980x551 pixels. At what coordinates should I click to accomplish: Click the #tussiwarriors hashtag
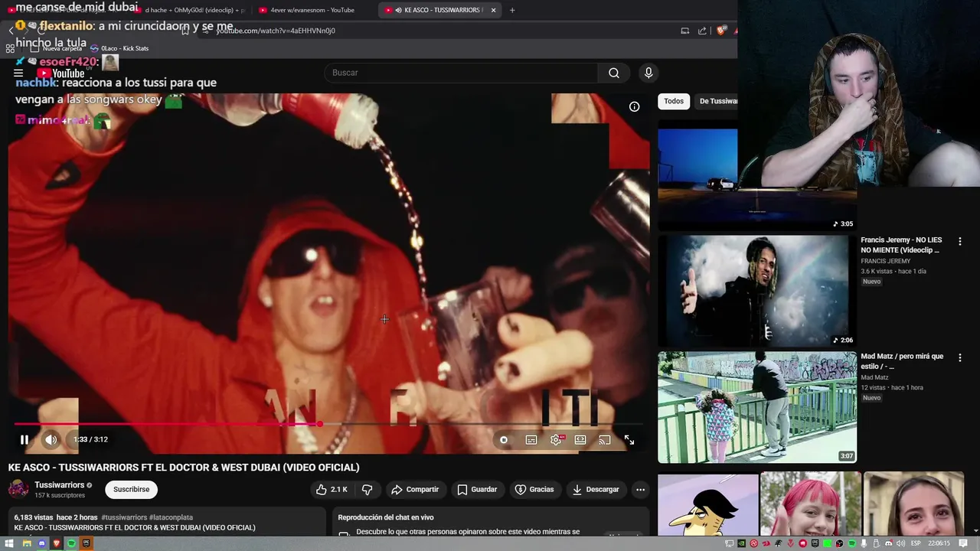coord(124,517)
